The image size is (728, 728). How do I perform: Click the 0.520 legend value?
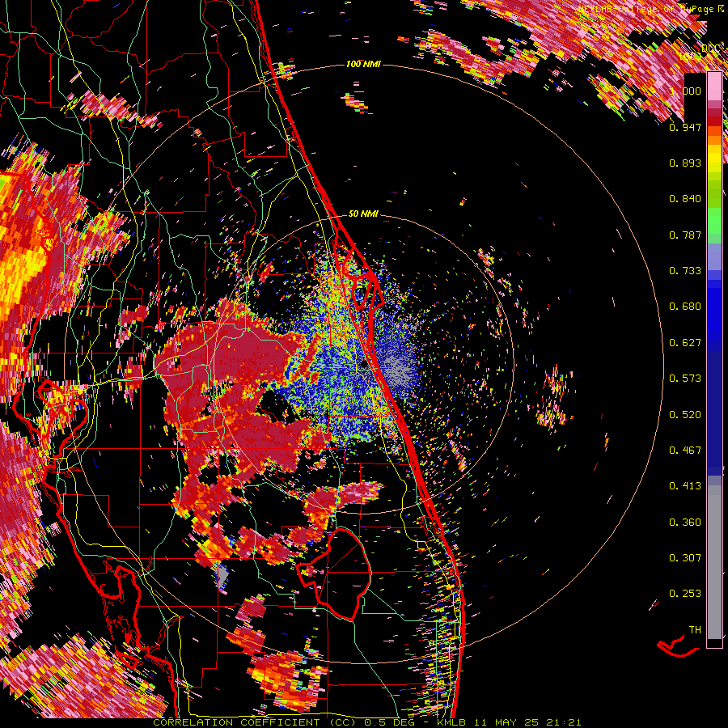[x=685, y=415]
